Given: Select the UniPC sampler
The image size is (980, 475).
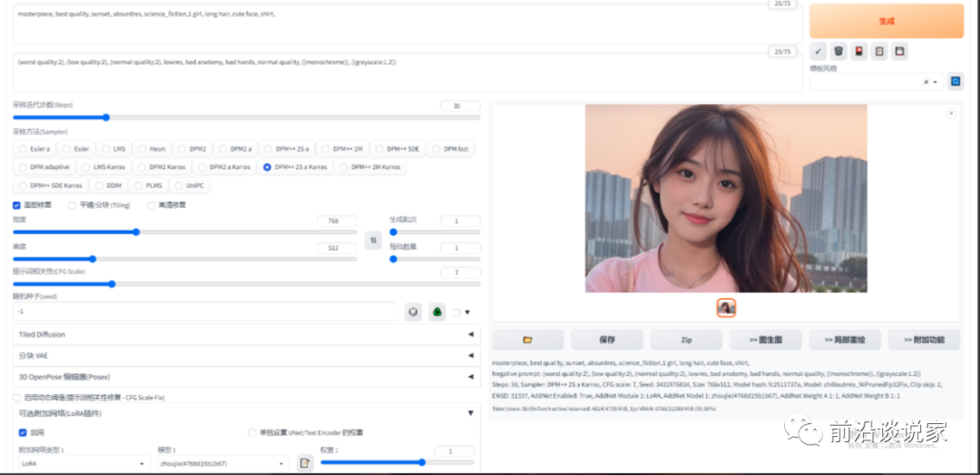Looking at the screenshot, I should pos(191,185).
